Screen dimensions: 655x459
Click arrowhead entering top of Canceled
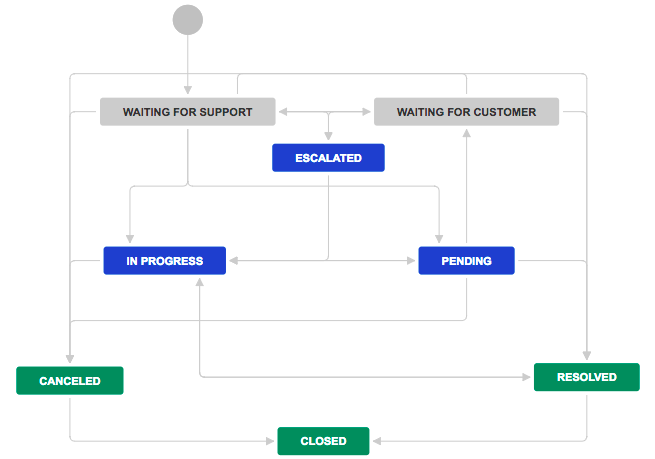tap(69, 362)
